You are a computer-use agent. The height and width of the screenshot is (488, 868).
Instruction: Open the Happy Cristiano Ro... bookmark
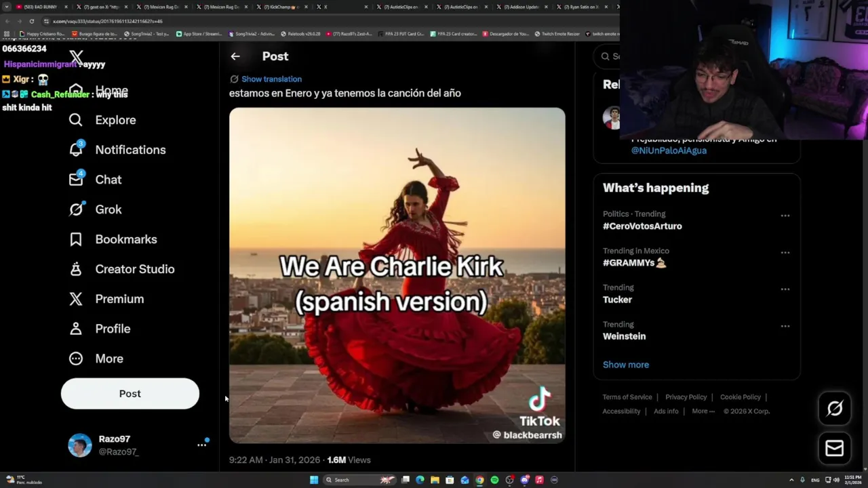[42, 34]
